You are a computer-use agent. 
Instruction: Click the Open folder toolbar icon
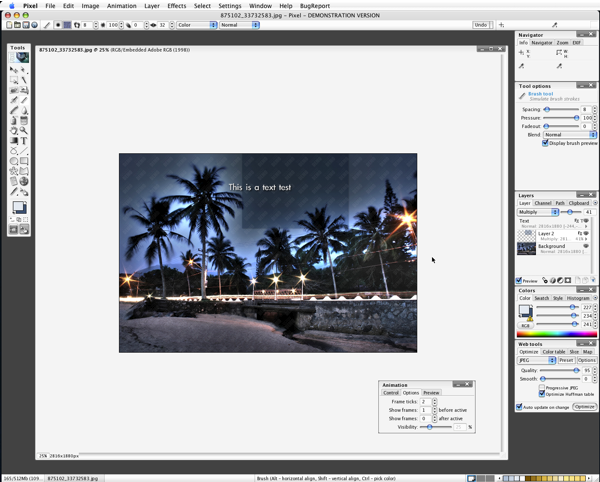17,25
